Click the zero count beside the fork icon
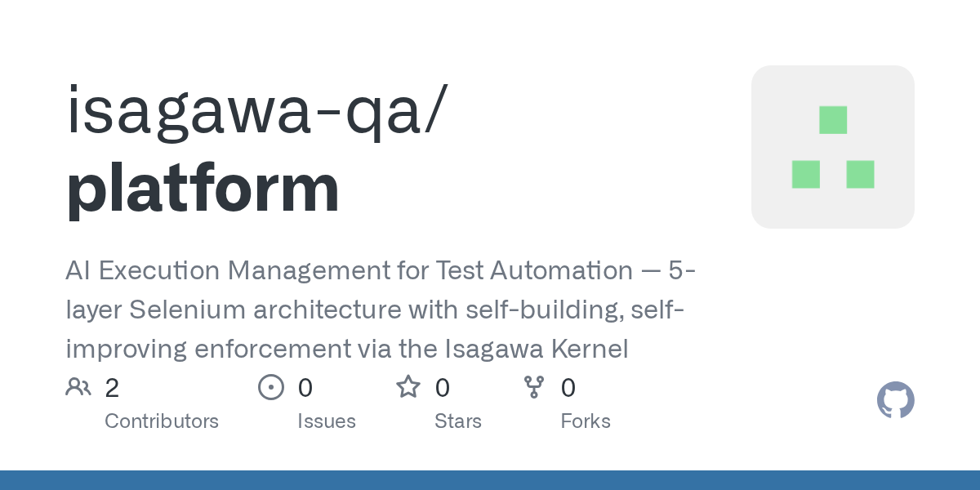 pyautogui.click(x=568, y=388)
